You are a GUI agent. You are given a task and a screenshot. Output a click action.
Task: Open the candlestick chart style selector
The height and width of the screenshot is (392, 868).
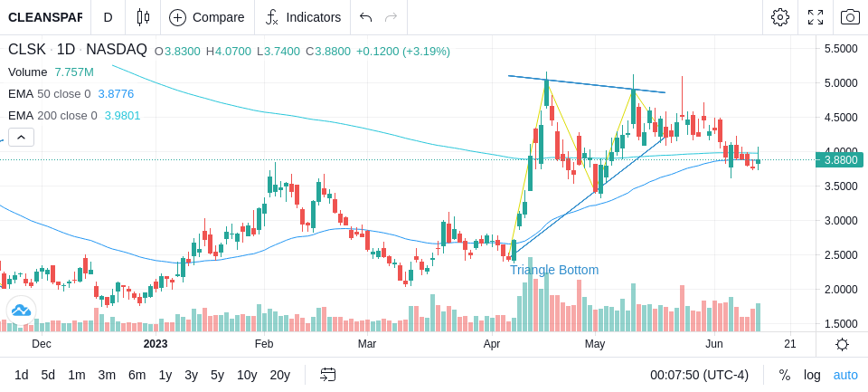click(x=143, y=17)
